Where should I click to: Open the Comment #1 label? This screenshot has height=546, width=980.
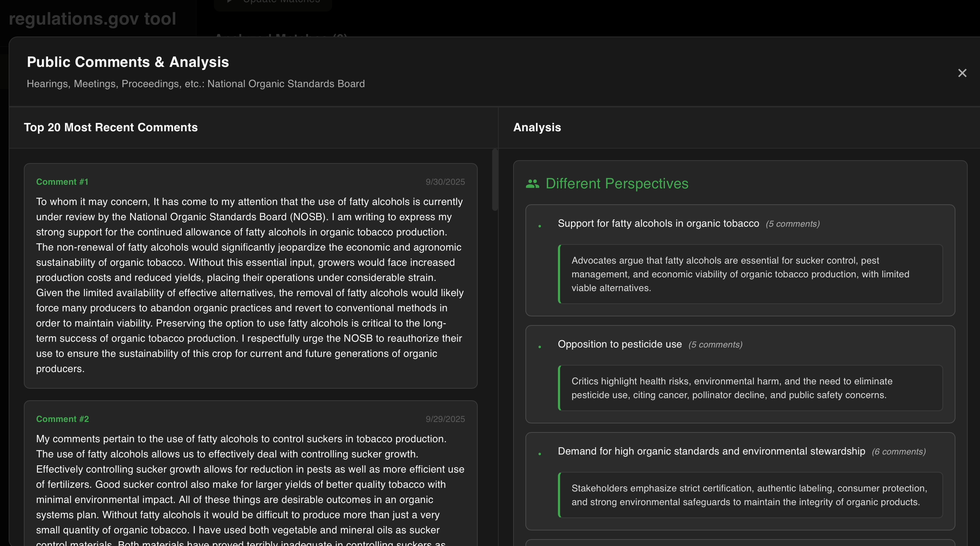point(62,182)
